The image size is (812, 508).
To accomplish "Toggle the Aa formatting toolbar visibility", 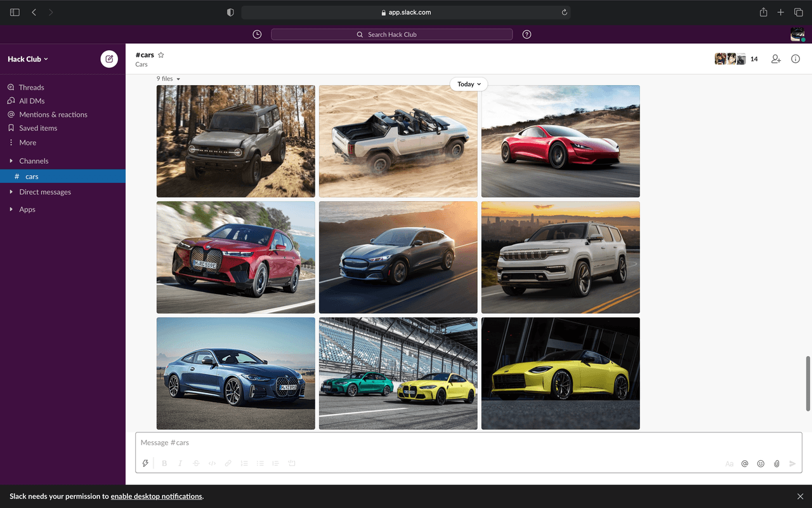I will pos(730,464).
